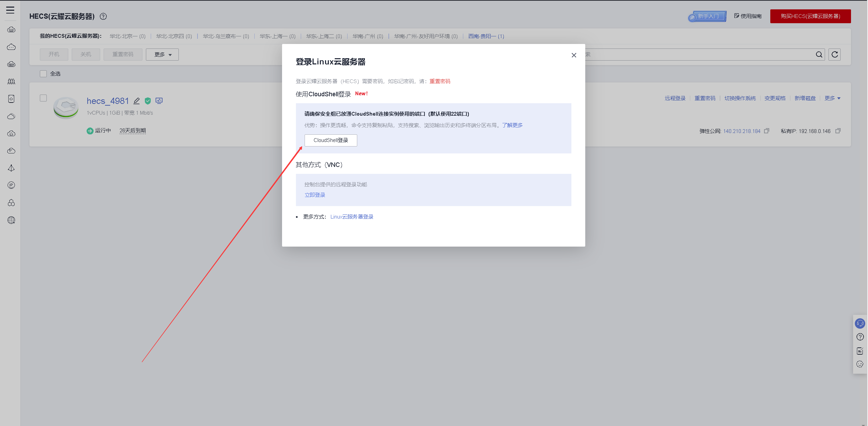
Task: Copy the private IP 192.168.0.146
Action: click(x=838, y=131)
